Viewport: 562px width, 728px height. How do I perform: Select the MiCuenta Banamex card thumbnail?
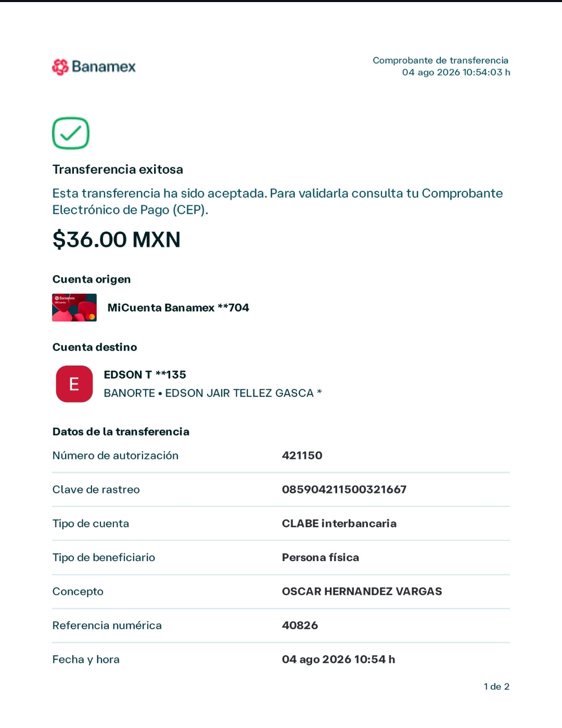(x=74, y=307)
